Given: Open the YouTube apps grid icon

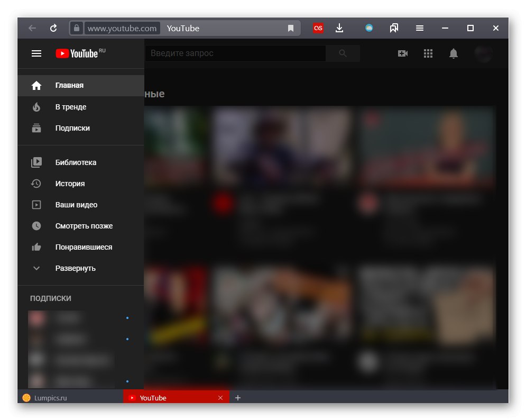Looking at the screenshot, I should pyautogui.click(x=428, y=53).
